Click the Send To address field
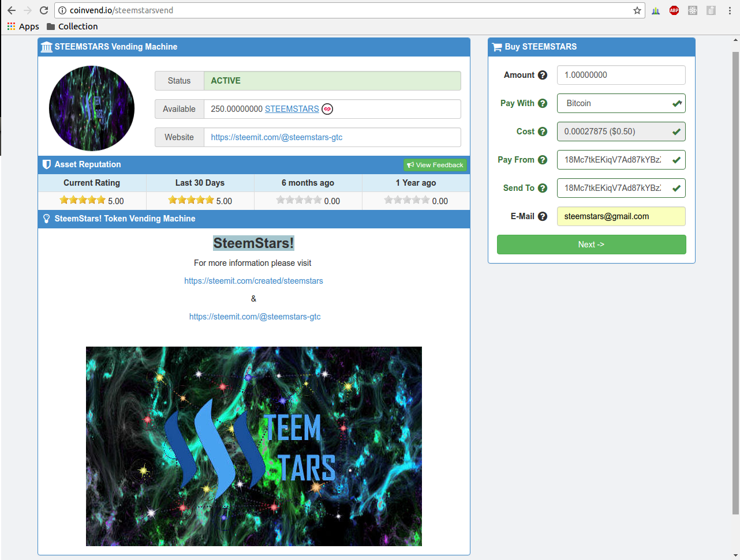Image resolution: width=740 pixels, height=560 pixels. (621, 188)
